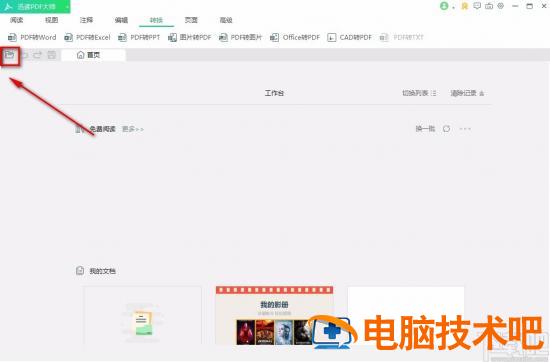The image size is (550, 362).
Task: Select the 转换 ribbon tab
Action: (156, 20)
